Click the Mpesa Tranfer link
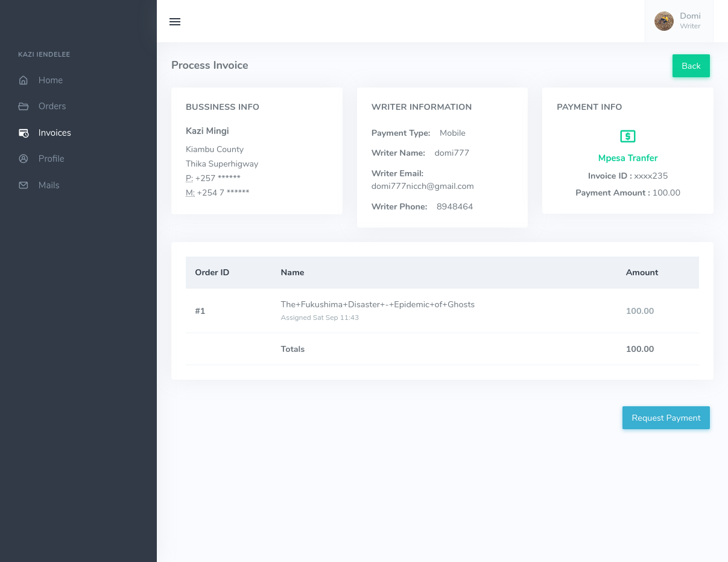728x562 pixels. click(x=627, y=158)
